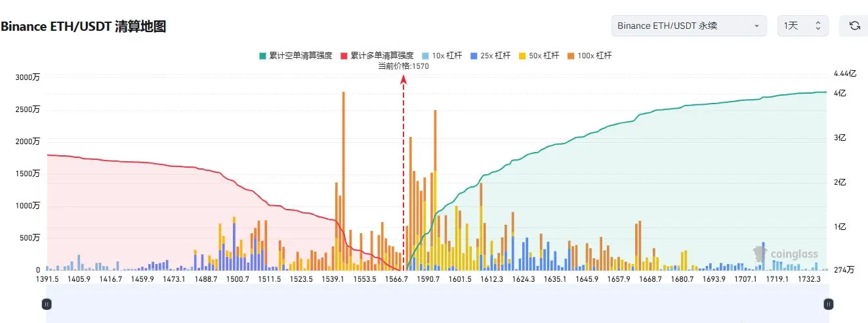Toggle the 50x 杠杆 legend series
The height and width of the screenshot is (323, 868).
(539, 56)
